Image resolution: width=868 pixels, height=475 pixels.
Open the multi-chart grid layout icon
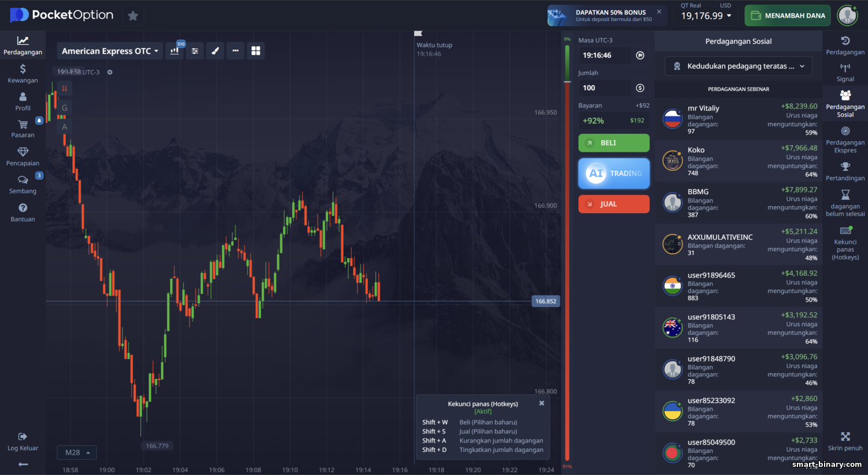tap(256, 51)
